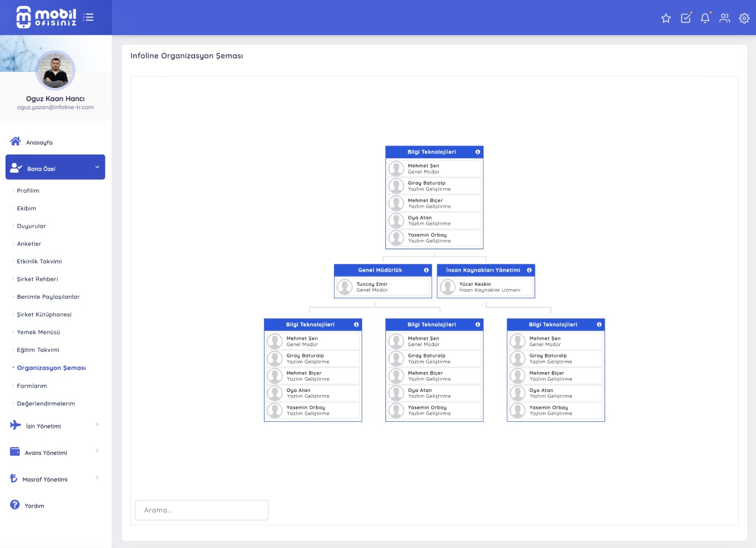Expand Masraf Yönetimi chevron
Viewport: 756px width, 548px height.
(98, 477)
